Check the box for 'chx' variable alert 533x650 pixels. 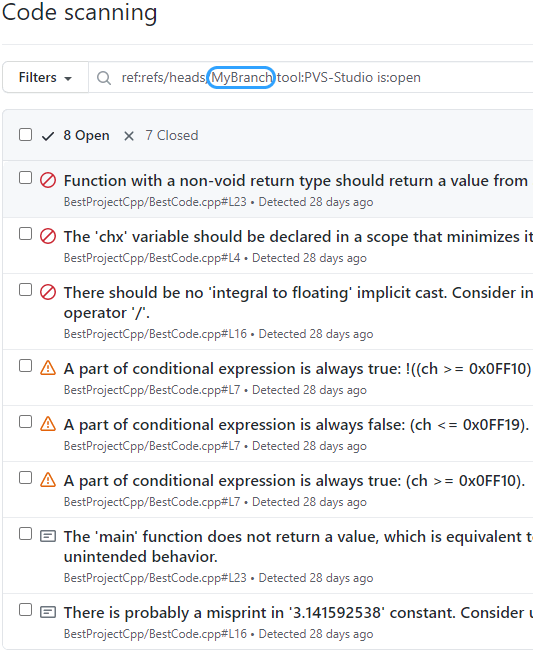(26, 234)
